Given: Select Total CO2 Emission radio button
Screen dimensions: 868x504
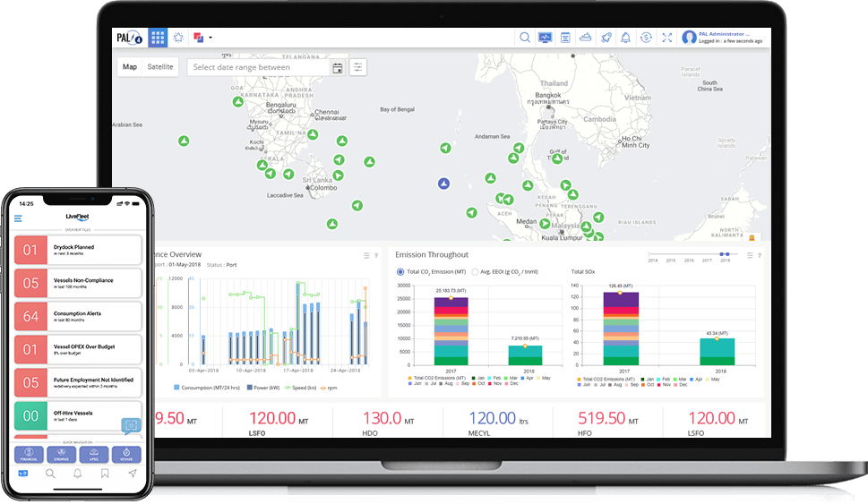Looking at the screenshot, I should tap(400, 270).
